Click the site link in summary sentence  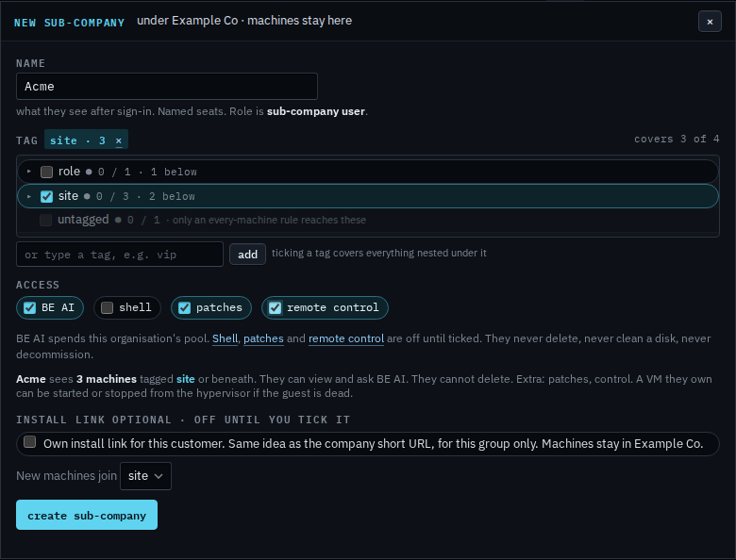coord(185,379)
